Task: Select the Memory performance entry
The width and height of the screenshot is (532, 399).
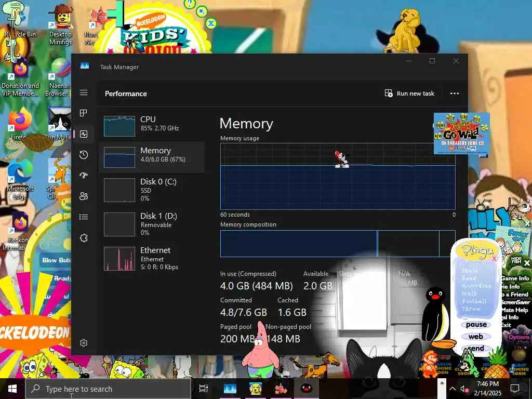Action: tap(152, 157)
